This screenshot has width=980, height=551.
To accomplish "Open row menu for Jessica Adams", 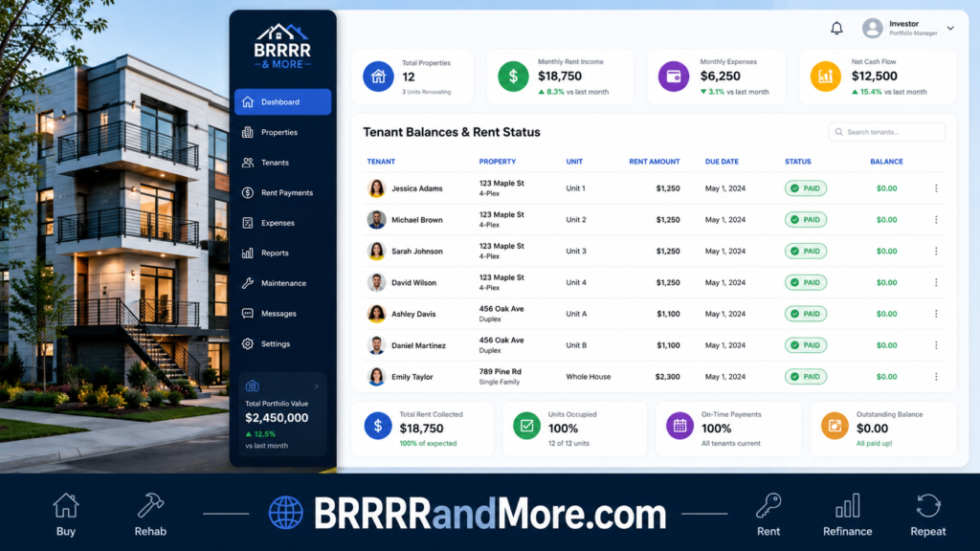I will (936, 188).
